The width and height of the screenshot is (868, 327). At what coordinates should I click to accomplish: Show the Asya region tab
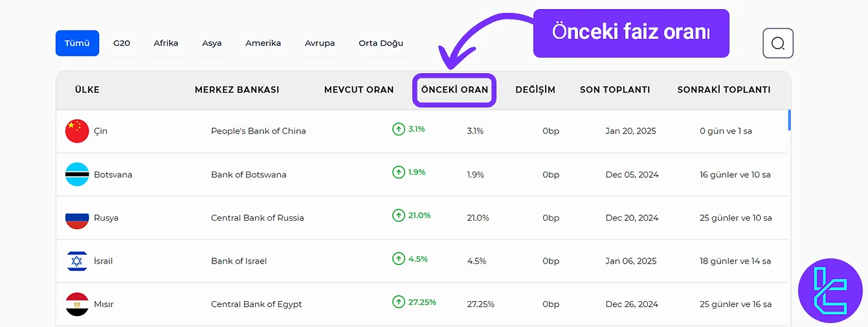coord(212,43)
